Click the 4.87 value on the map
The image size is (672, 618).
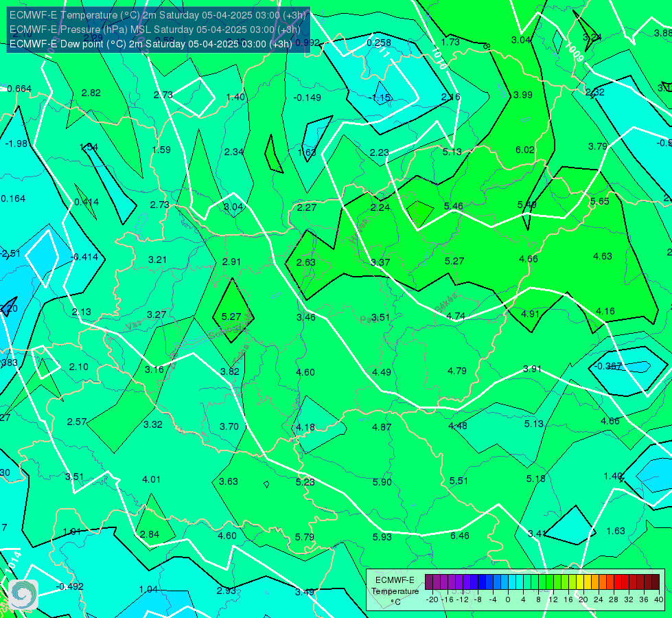pyautogui.click(x=382, y=427)
